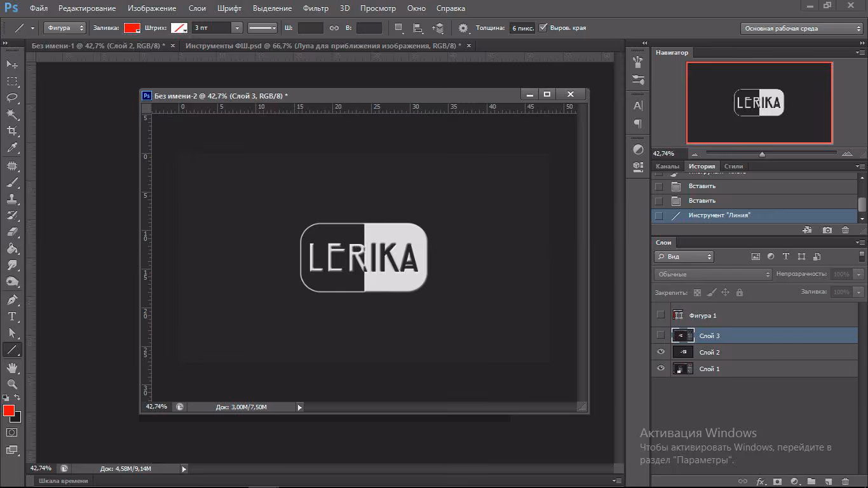Click the Толщина line weight field
Screen dimensions: 868x488
click(522, 28)
